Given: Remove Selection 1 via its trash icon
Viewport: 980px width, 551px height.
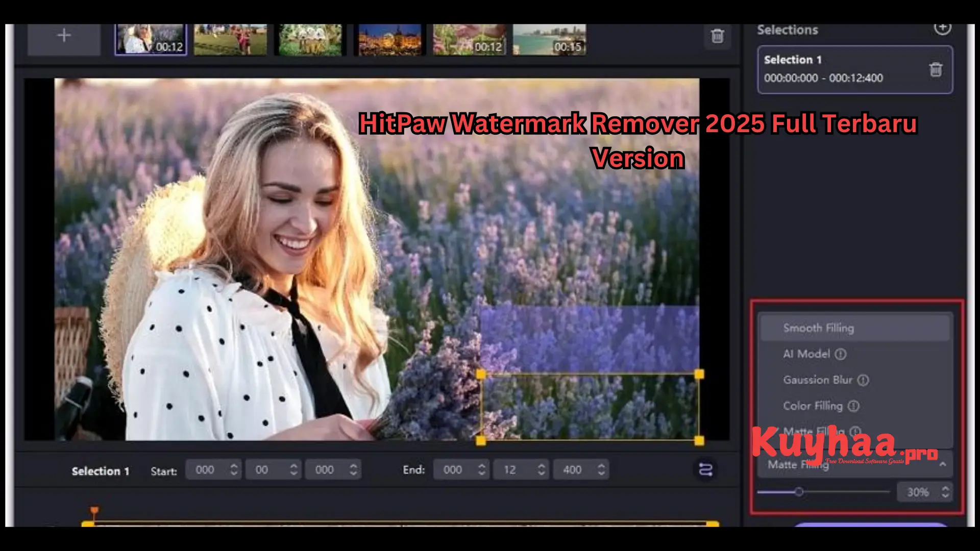Looking at the screenshot, I should click(936, 70).
